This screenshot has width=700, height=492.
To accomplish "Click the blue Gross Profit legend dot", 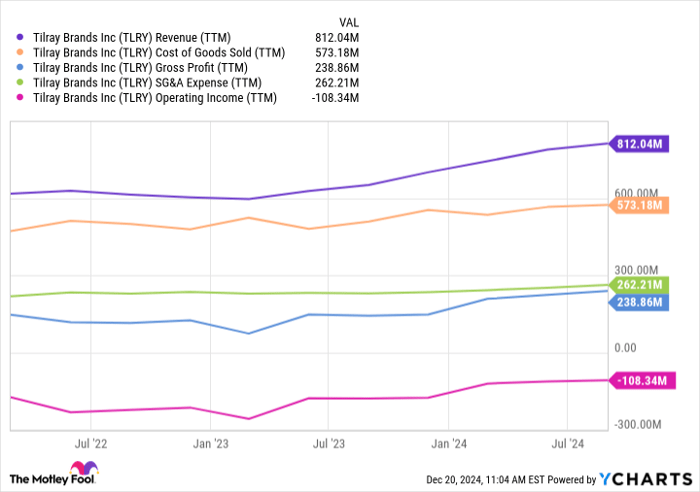I will (22, 67).
